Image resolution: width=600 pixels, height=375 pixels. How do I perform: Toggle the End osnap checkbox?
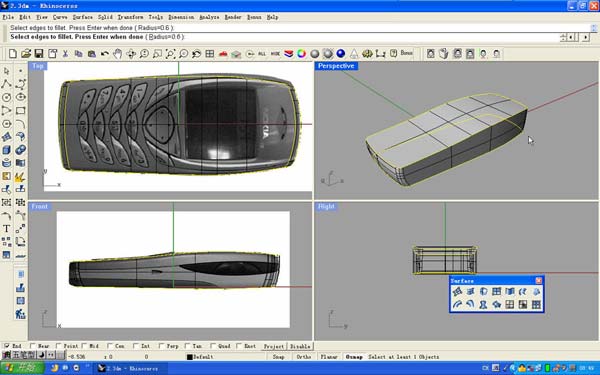7,346
